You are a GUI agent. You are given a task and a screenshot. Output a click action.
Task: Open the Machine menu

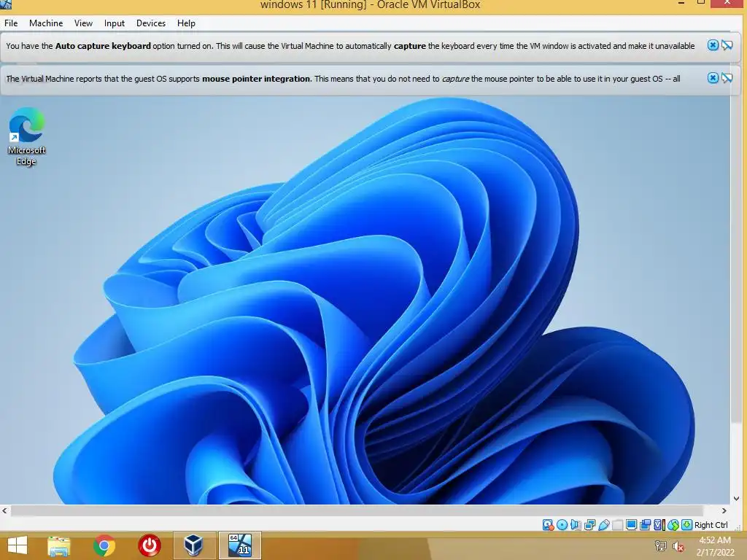pyautogui.click(x=46, y=23)
